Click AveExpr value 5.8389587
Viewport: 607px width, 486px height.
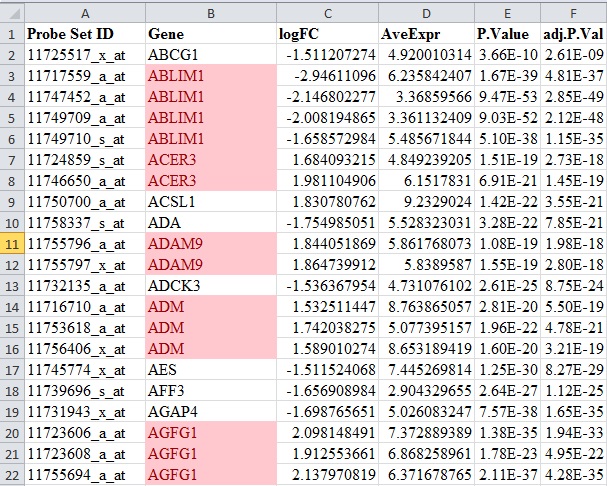(426, 265)
